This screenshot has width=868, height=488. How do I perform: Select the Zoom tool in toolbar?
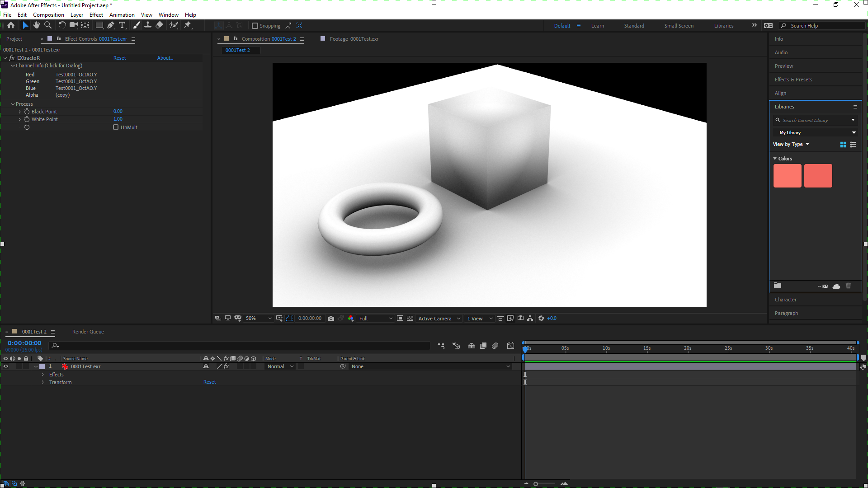[48, 25]
